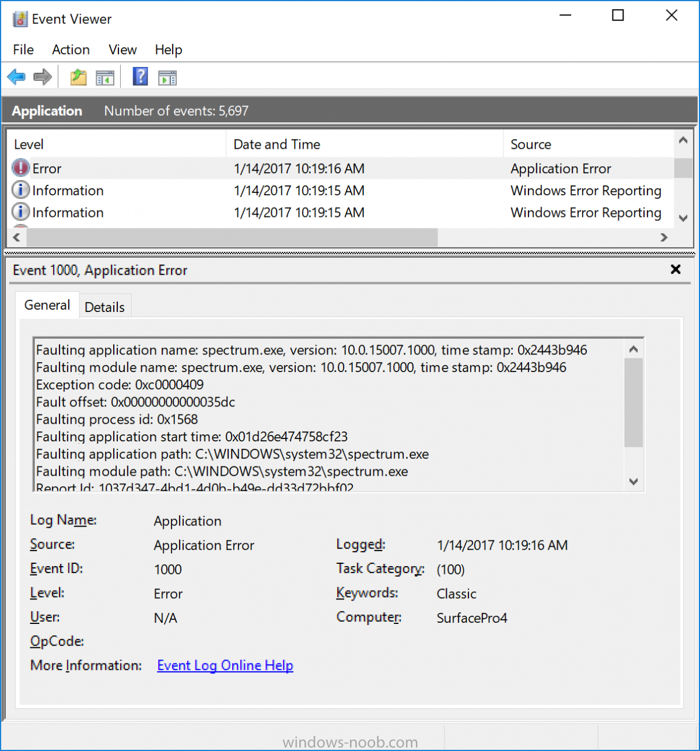Open the Action menu
The image size is (700, 751).
click(71, 50)
